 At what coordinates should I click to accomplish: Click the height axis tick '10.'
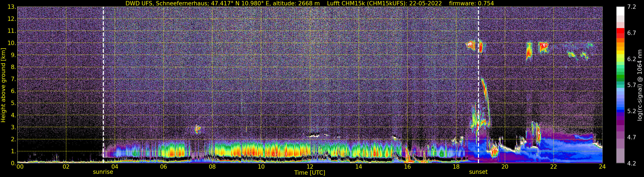pos(12,43)
